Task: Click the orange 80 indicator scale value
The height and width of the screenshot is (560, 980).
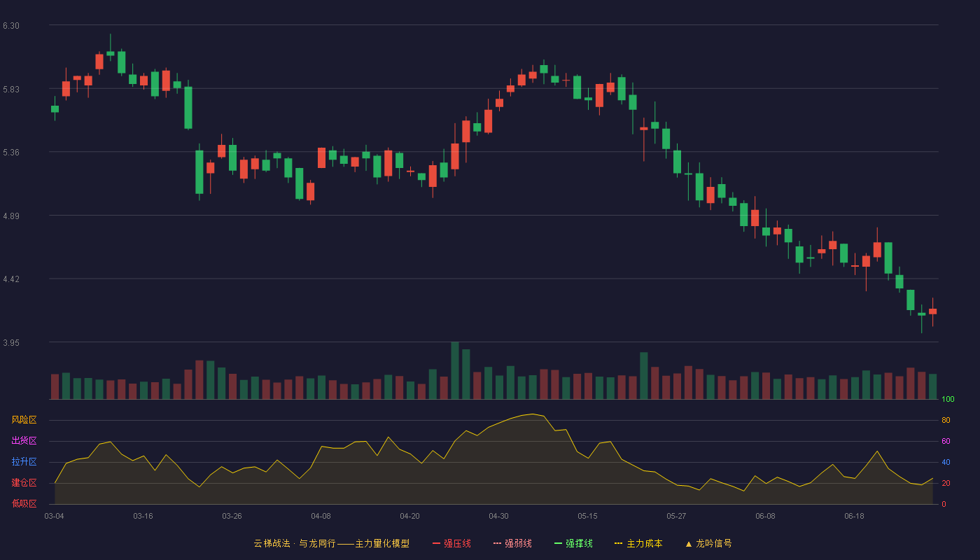Action: click(946, 420)
